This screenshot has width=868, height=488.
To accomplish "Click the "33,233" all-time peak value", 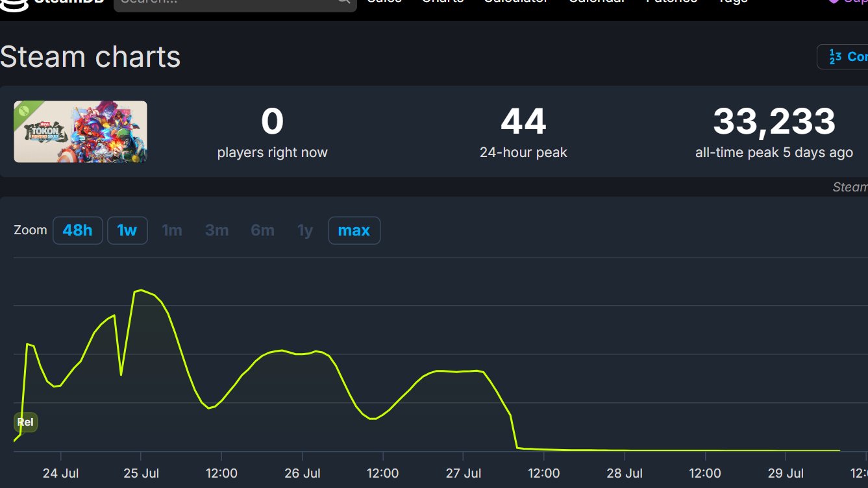I will (774, 121).
